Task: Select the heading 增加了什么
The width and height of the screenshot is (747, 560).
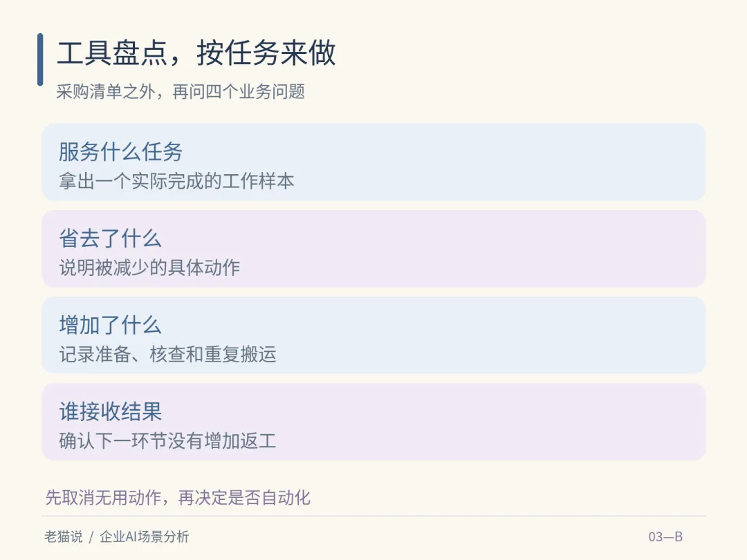Action: pyautogui.click(x=110, y=325)
